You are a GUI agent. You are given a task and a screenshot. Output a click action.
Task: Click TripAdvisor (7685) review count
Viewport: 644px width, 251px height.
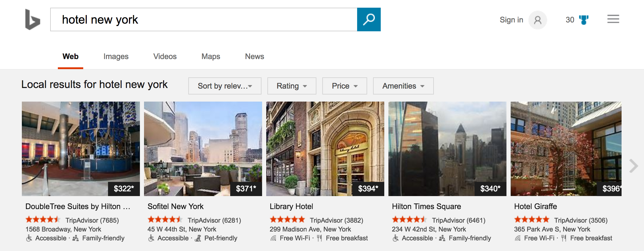[92, 220]
